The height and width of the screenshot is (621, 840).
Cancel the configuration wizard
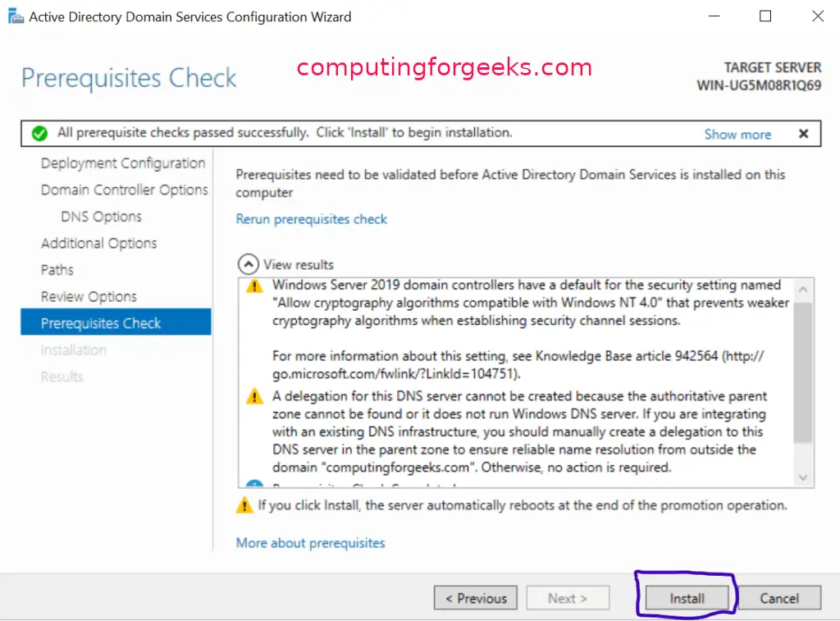click(778, 598)
